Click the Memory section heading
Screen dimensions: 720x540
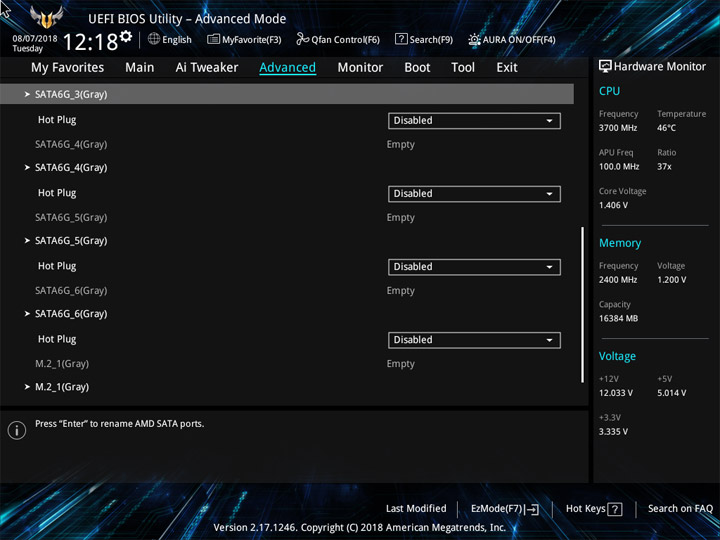coord(620,243)
